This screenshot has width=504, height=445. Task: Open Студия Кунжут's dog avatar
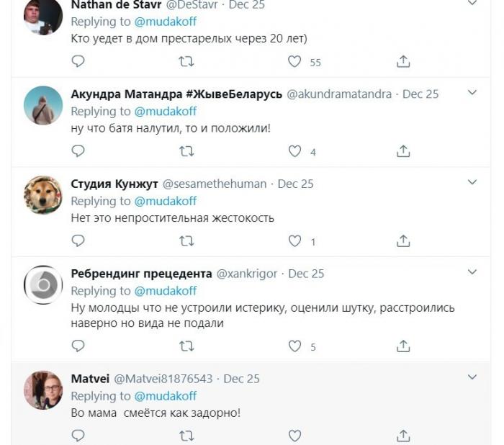pyautogui.click(x=43, y=196)
